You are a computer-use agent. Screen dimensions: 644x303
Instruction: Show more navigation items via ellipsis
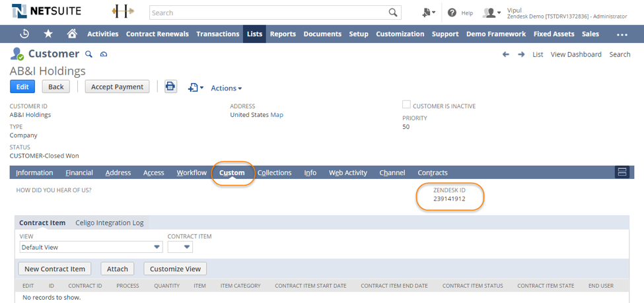pos(622,35)
